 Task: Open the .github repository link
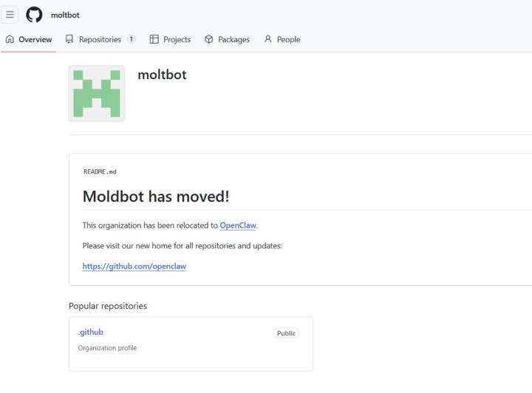click(90, 332)
